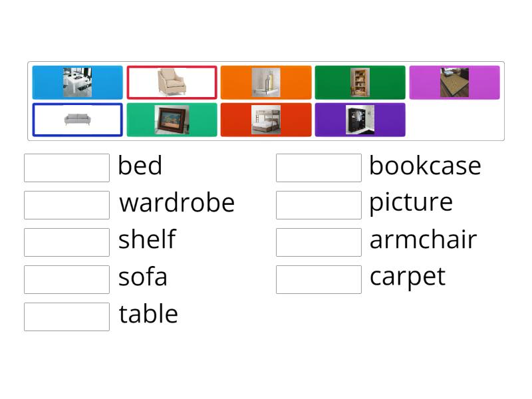Select the framed picture image tile
The image size is (532, 399).
[x=172, y=120]
